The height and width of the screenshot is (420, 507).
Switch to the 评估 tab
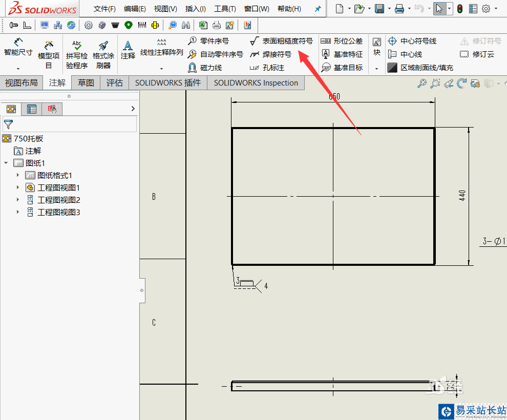coord(115,83)
